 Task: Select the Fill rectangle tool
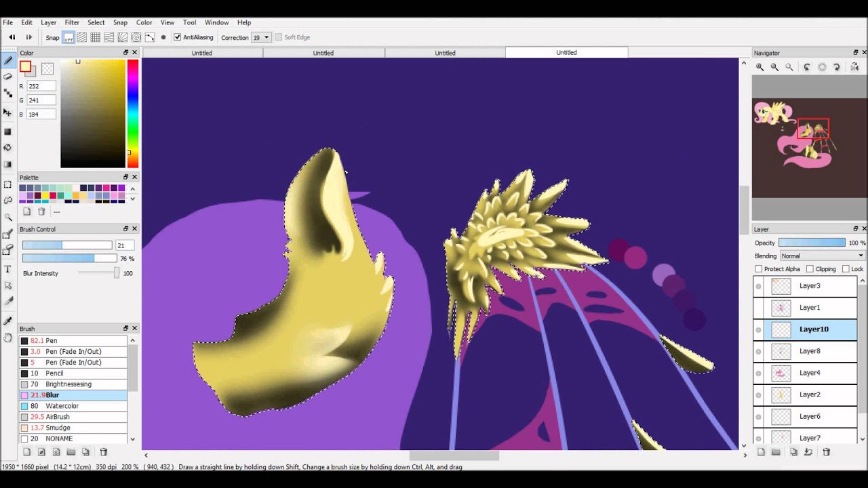tap(8, 131)
